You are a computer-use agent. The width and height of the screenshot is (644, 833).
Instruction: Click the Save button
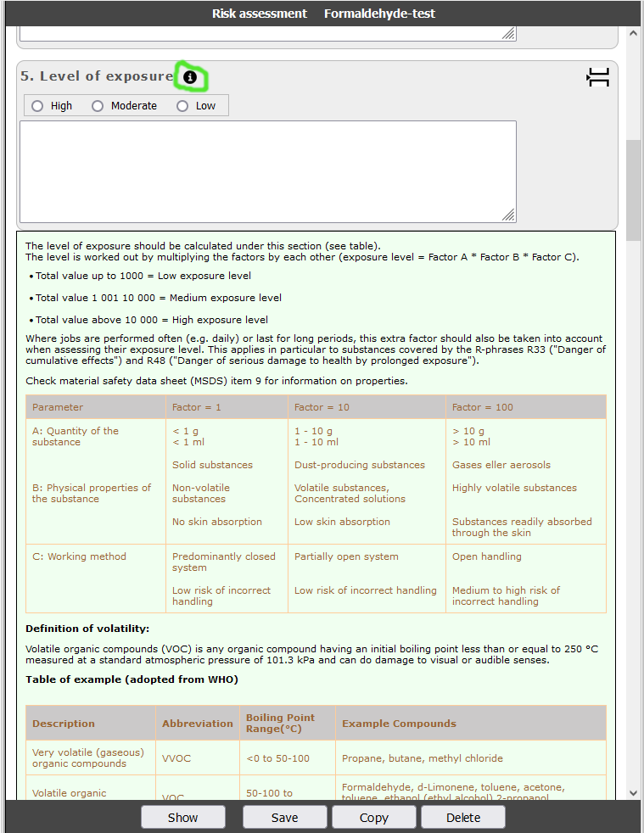(x=285, y=818)
